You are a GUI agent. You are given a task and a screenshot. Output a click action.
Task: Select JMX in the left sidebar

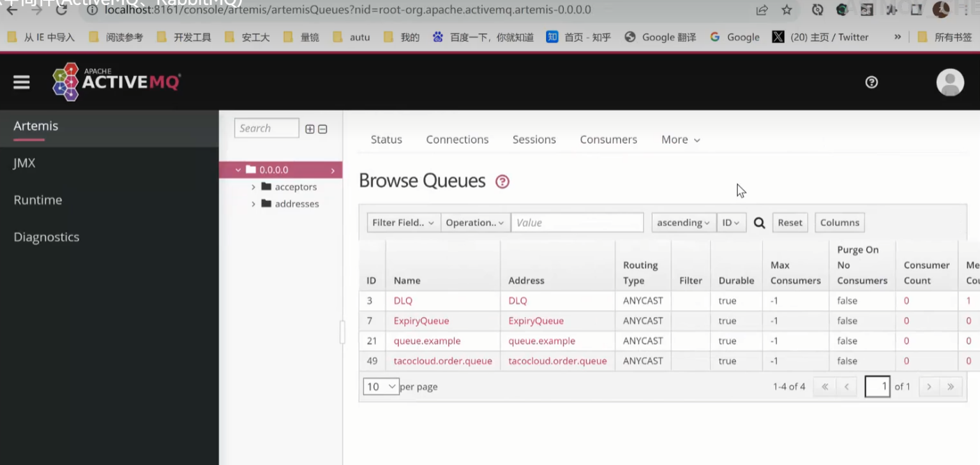(24, 163)
